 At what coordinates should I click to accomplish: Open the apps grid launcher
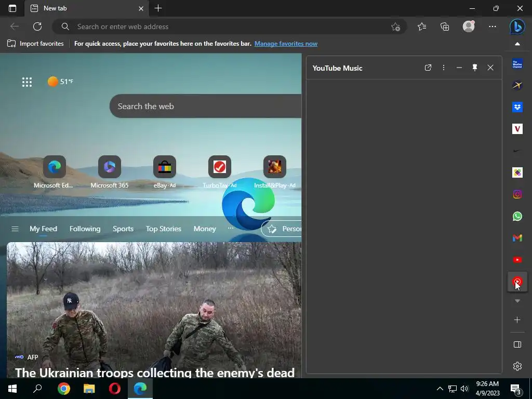coord(27,82)
